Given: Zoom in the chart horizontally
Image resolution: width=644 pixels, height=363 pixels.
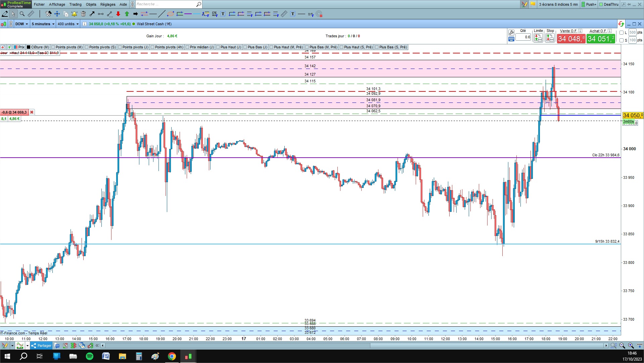Looking at the screenshot, I should (x=631, y=346).
